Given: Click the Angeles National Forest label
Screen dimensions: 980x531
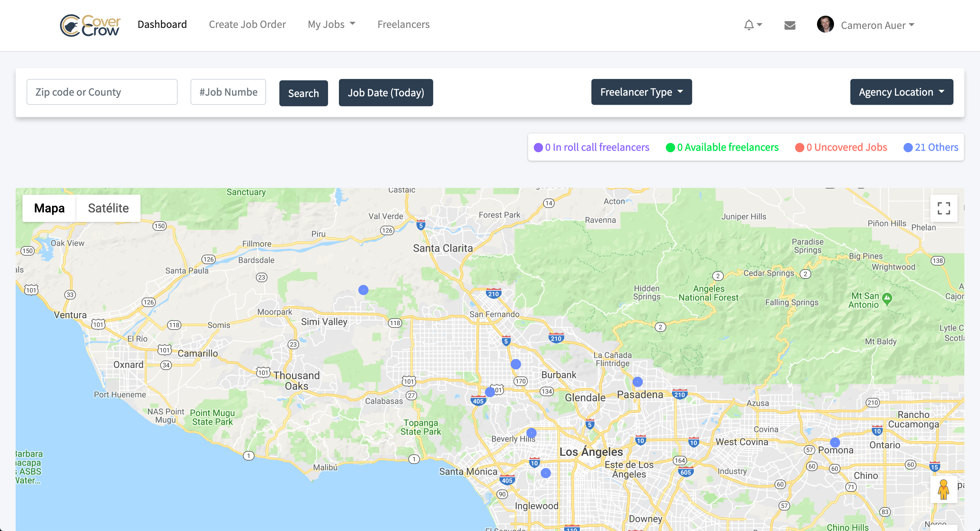Looking at the screenshot, I should coord(708,293).
